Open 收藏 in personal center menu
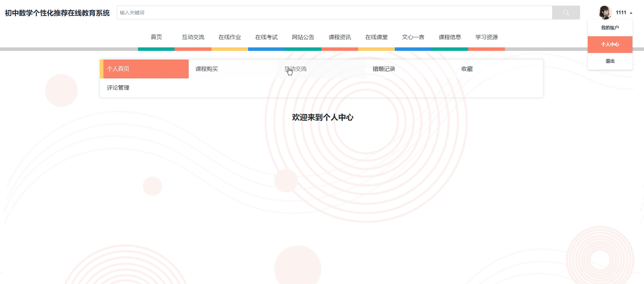This screenshot has width=644, height=284. click(x=499, y=69)
